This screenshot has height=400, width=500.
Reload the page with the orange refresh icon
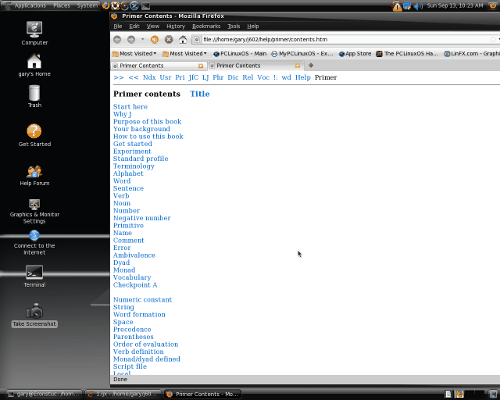pyautogui.click(x=154, y=40)
